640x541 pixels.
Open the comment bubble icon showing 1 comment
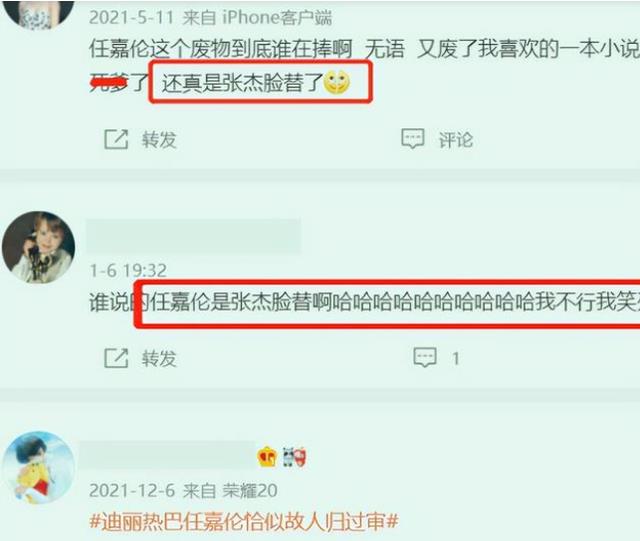tap(425, 358)
